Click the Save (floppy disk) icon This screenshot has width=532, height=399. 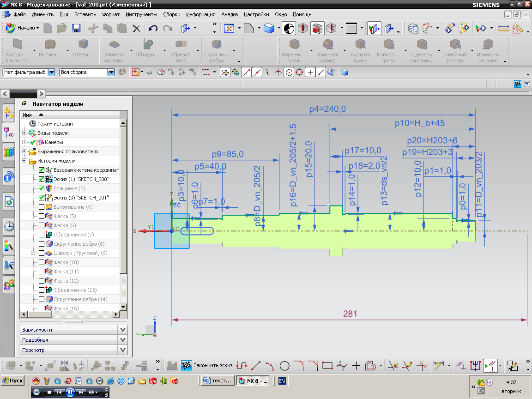[76, 29]
